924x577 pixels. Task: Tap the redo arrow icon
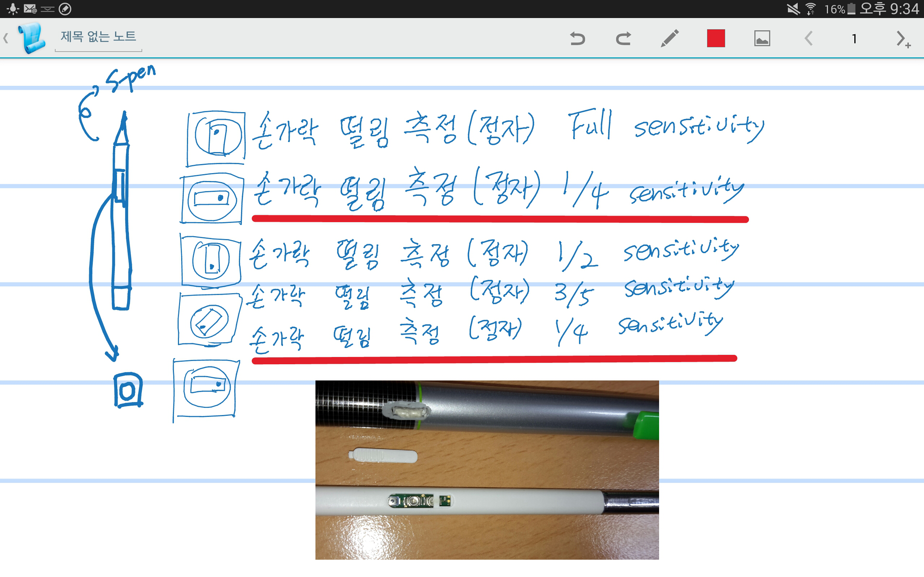tap(623, 39)
